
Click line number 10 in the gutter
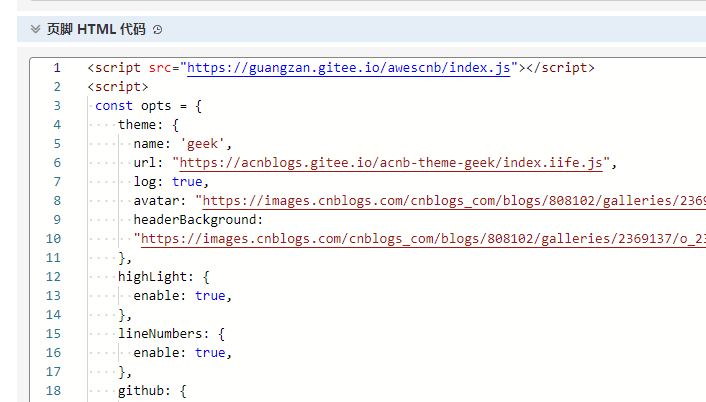pyautogui.click(x=53, y=239)
